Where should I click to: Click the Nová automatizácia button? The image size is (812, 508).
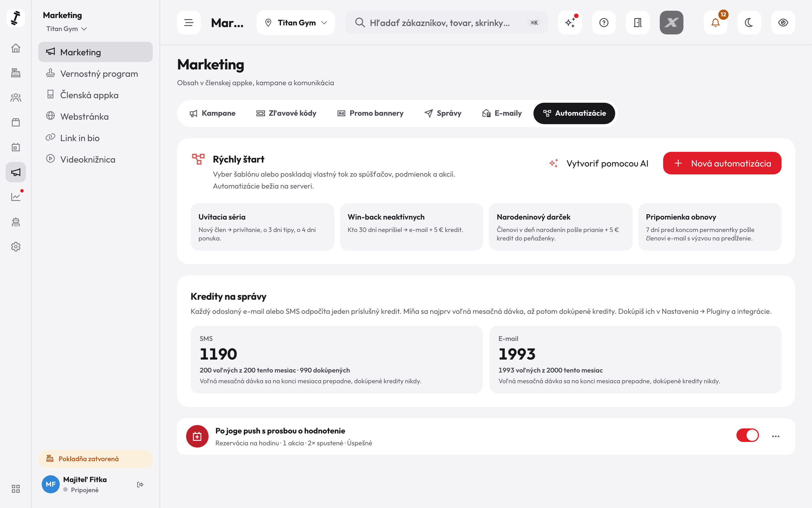pos(722,163)
